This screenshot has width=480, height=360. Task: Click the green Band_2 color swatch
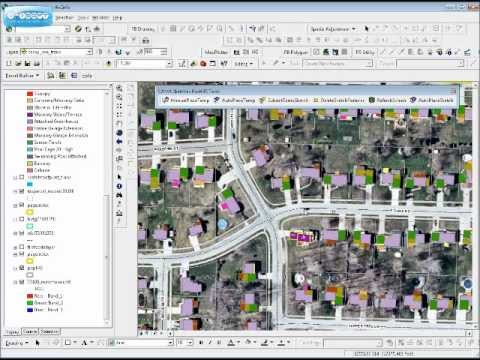point(30,303)
